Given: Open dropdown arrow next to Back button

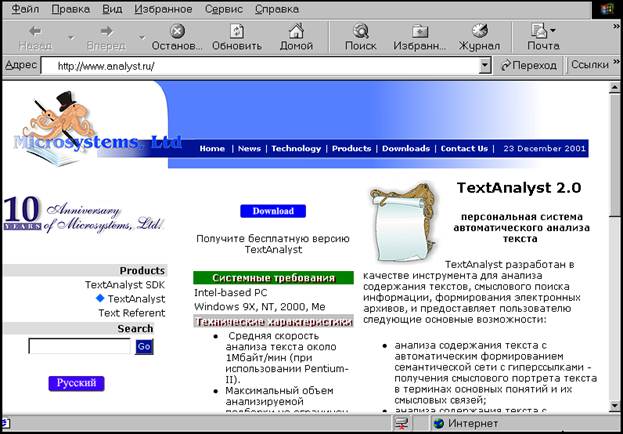Looking at the screenshot, I should coord(70,38).
